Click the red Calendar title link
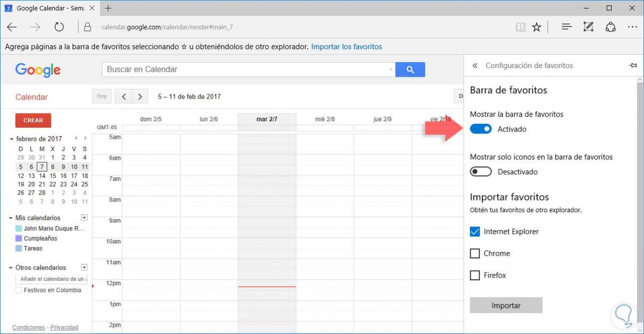644x334 pixels. pyautogui.click(x=32, y=97)
